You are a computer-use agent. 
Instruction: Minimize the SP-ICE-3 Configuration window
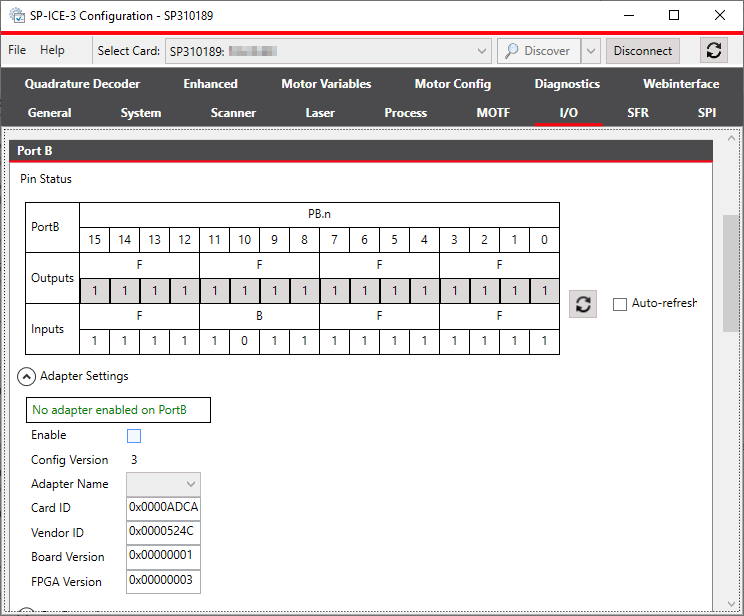pyautogui.click(x=629, y=16)
